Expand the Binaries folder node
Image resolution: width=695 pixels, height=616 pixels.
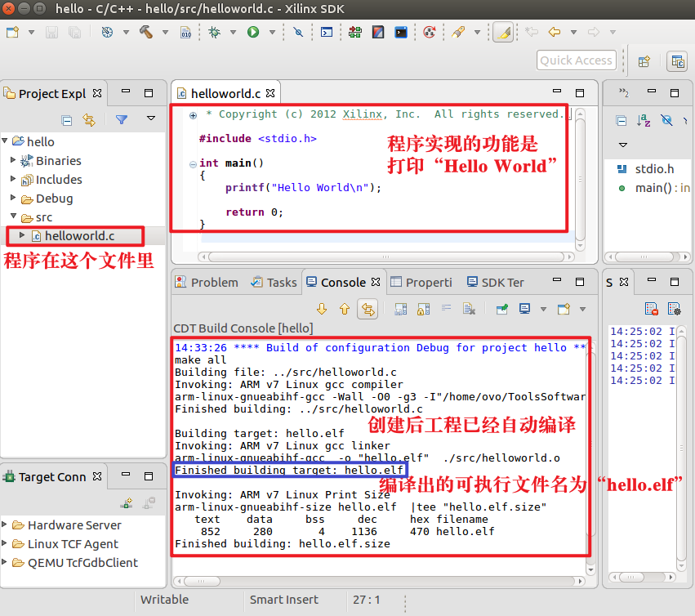pyautogui.click(x=13, y=161)
